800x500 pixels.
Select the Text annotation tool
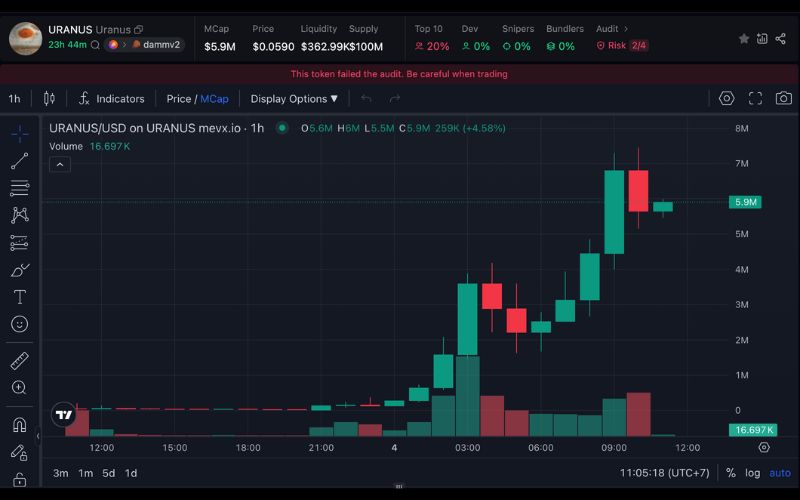click(x=19, y=296)
